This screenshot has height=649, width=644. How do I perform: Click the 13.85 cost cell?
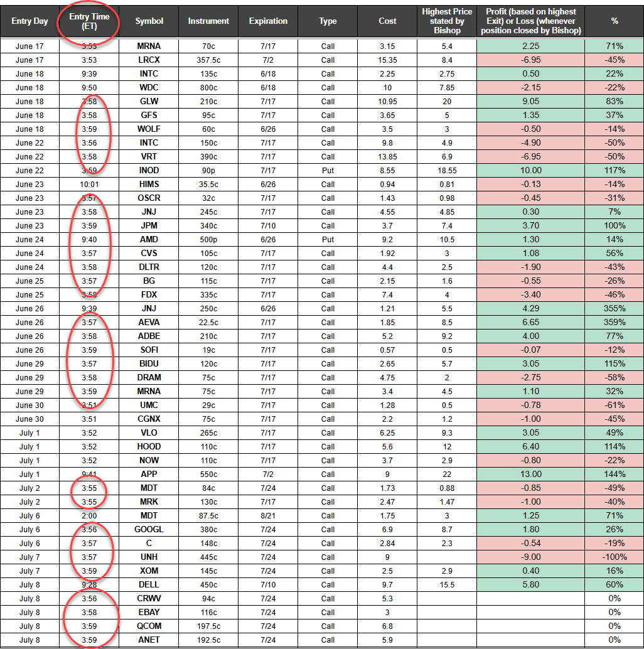387,157
